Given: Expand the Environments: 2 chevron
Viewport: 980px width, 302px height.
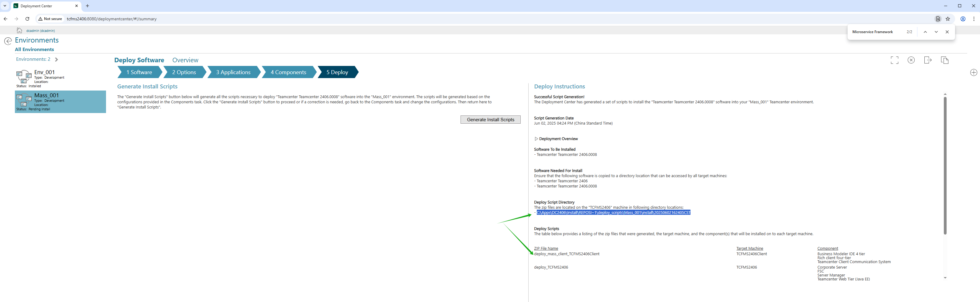Looking at the screenshot, I should pos(56,59).
